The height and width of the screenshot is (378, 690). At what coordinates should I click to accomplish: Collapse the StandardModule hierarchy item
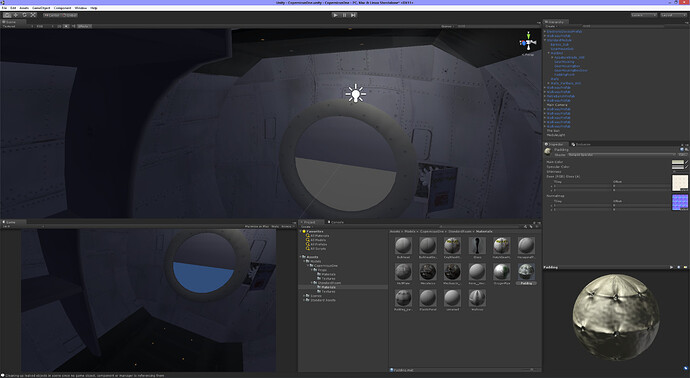click(545, 40)
